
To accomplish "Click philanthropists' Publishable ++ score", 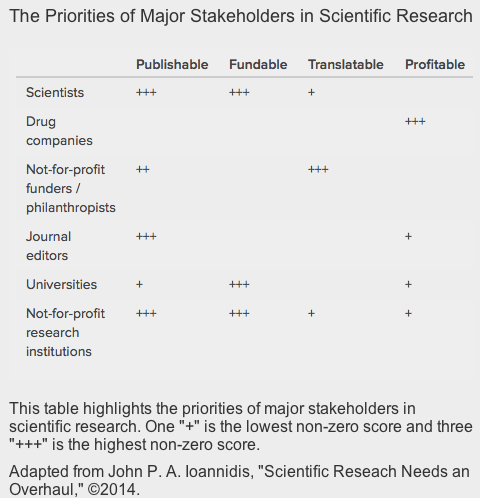I will [143, 169].
